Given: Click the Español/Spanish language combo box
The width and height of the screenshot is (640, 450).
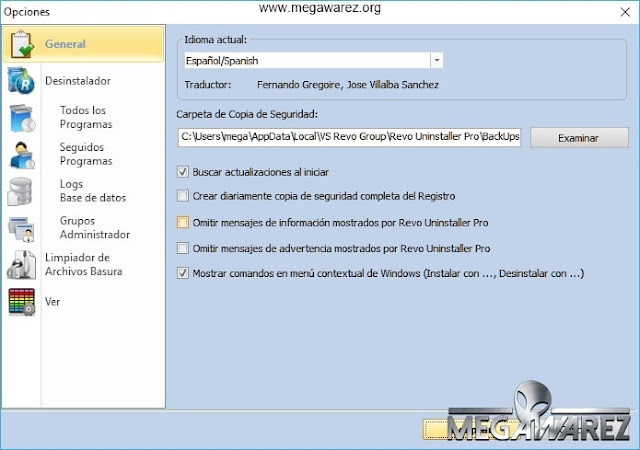Looking at the screenshot, I should (x=313, y=60).
